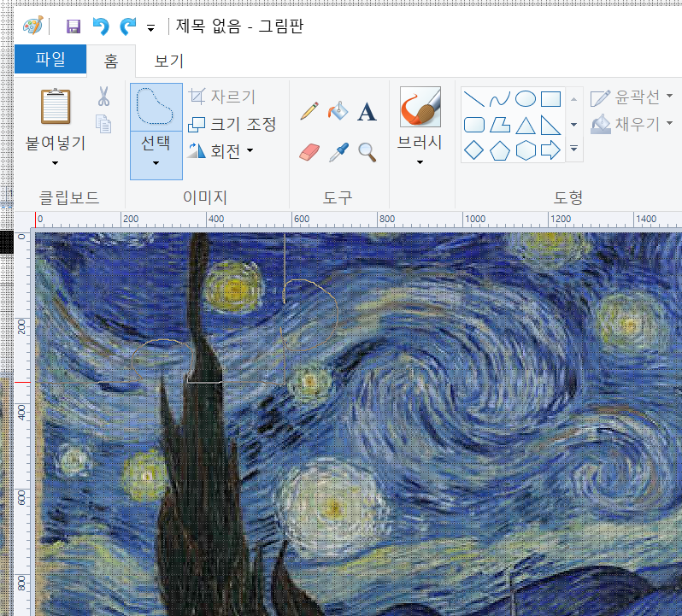The width and height of the screenshot is (682, 616).
Task: Select the Color picker eyedropper tool
Action: pos(338,152)
